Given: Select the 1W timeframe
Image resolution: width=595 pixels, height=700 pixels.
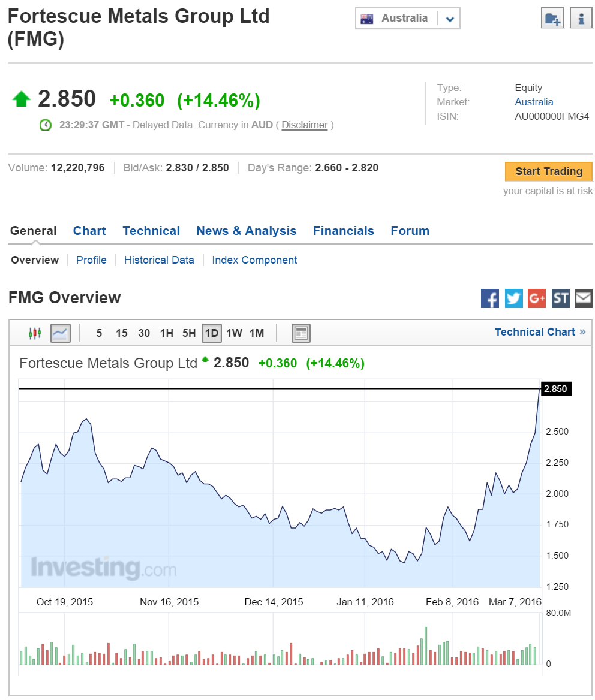Looking at the screenshot, I should [234, 333].
